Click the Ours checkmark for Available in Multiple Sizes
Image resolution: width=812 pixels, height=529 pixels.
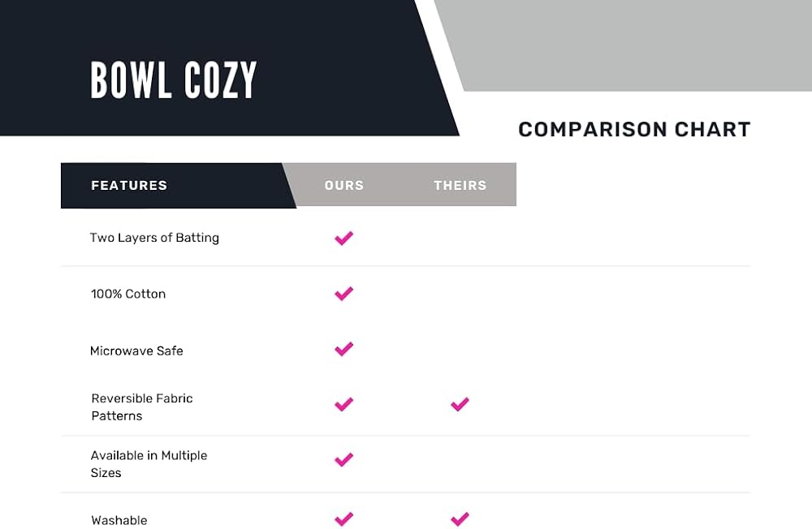(343, 460)
